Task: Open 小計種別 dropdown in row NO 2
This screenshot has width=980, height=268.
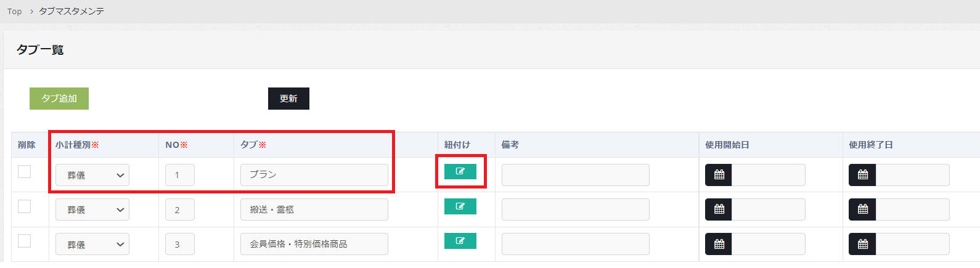Action: [92, 210]
